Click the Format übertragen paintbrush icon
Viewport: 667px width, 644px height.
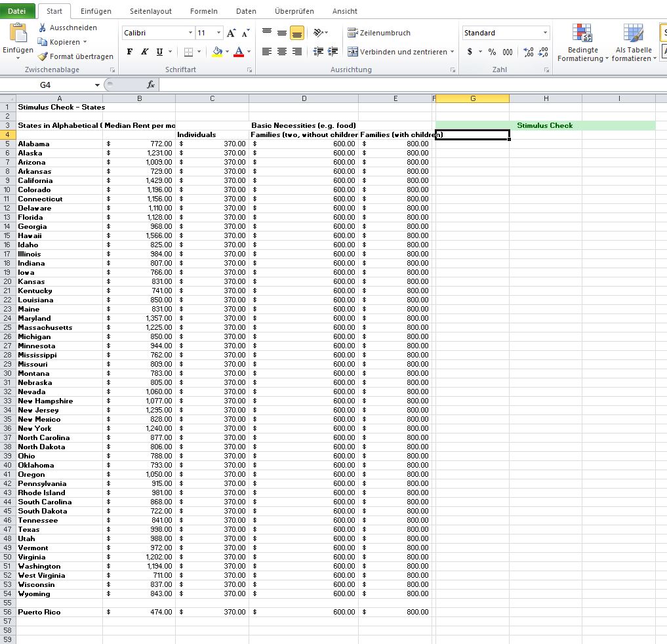43,56
